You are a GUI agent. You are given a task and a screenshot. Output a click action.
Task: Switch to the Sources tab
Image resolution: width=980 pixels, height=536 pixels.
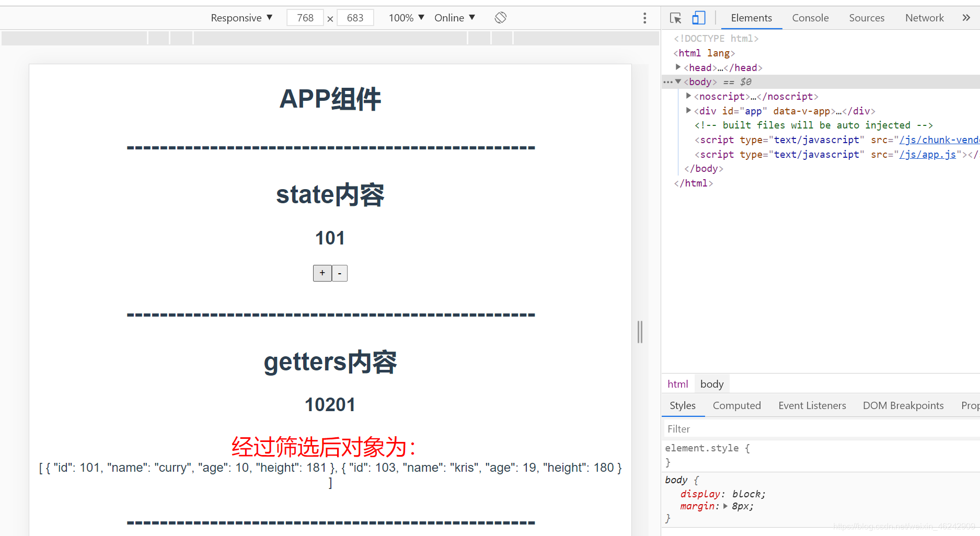coord(867,18)
